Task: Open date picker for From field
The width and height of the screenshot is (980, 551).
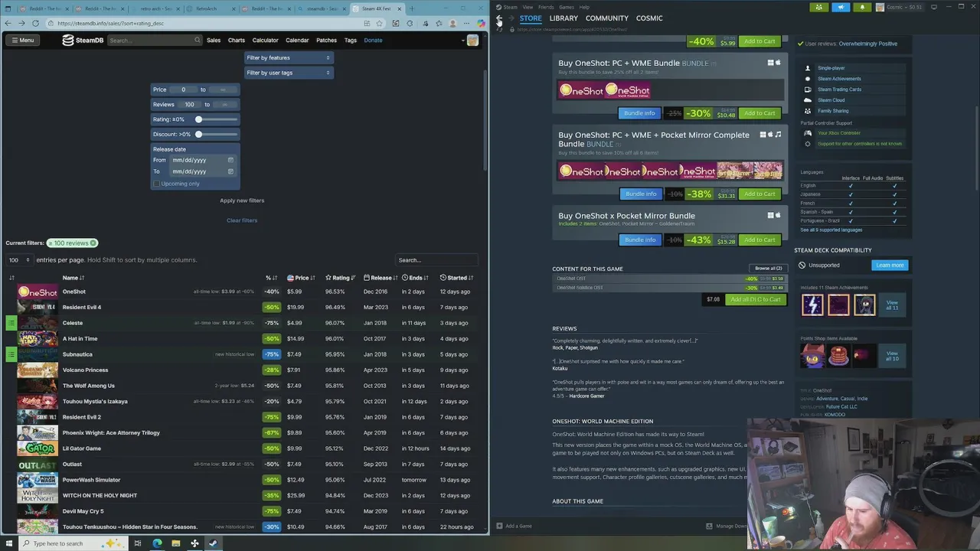Action: click(230, 160)
